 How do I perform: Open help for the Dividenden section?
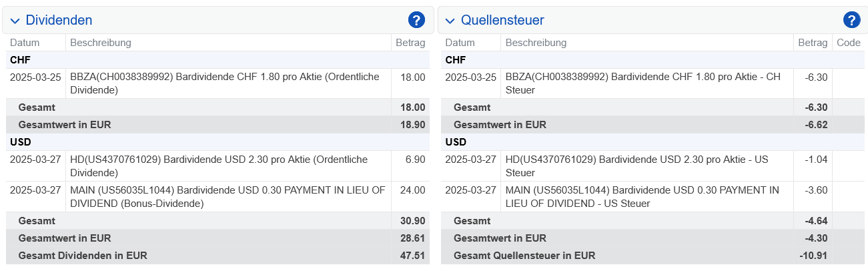pyautogui.click(x=416, y=20)
